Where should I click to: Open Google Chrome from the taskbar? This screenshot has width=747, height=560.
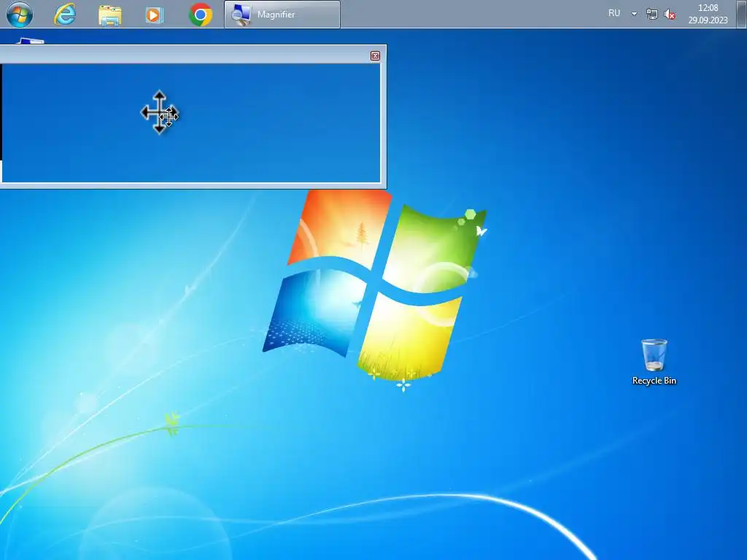tap(201, 15)
